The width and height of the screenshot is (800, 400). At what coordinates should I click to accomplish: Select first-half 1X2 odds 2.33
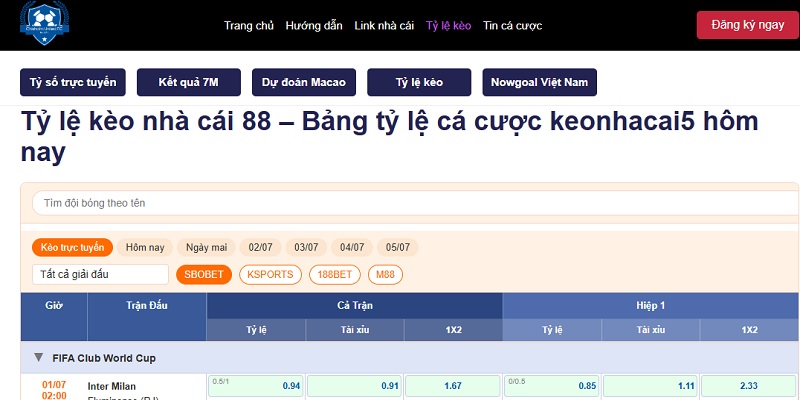749,386
